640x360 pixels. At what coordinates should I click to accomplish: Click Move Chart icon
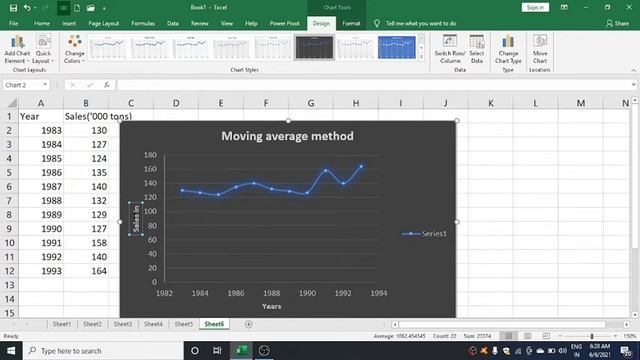coord(540,49)
